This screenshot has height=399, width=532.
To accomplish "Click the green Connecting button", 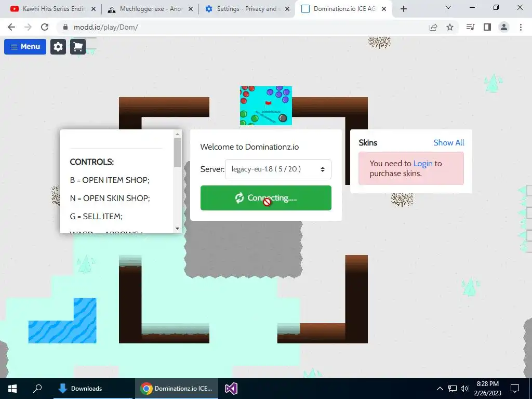I will [x=265, y=198].
